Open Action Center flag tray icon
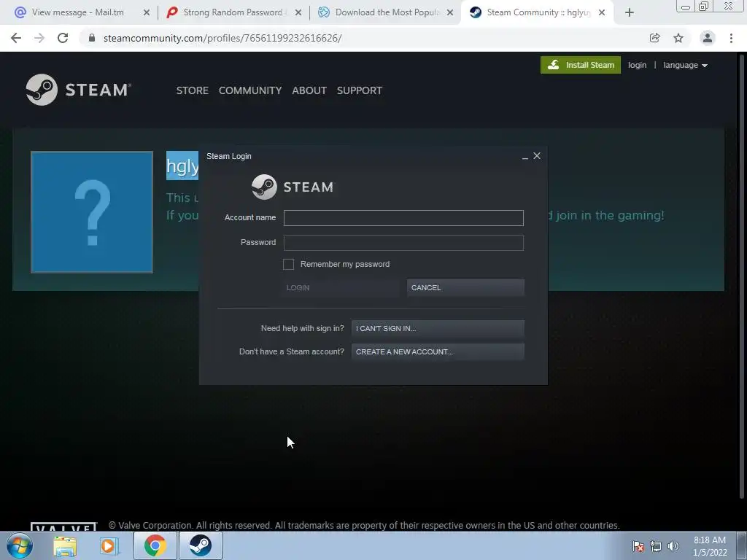This screenshot has width=747, height=560. coord(638,546)
